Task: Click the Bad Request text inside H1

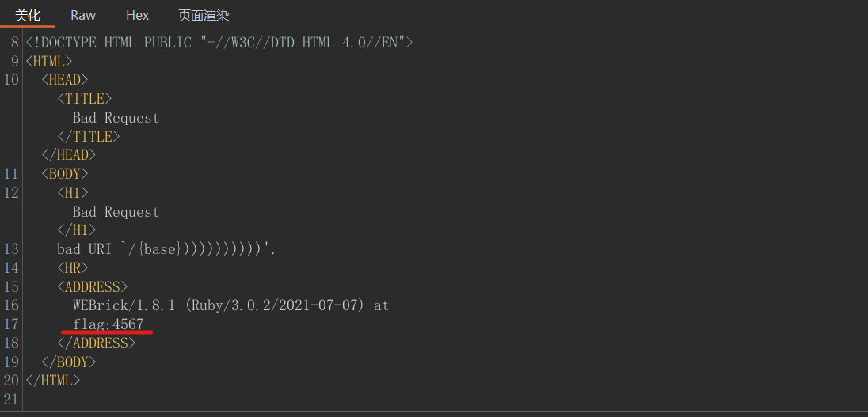Action: pyautogui.click(x=116, y=212)
